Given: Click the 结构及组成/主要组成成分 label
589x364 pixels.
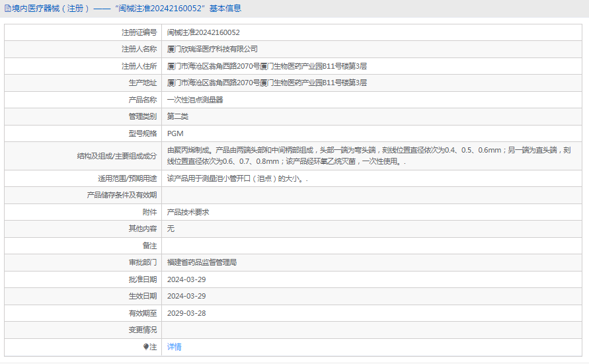Looking at the screenshot, I should [x=117, y=156].
